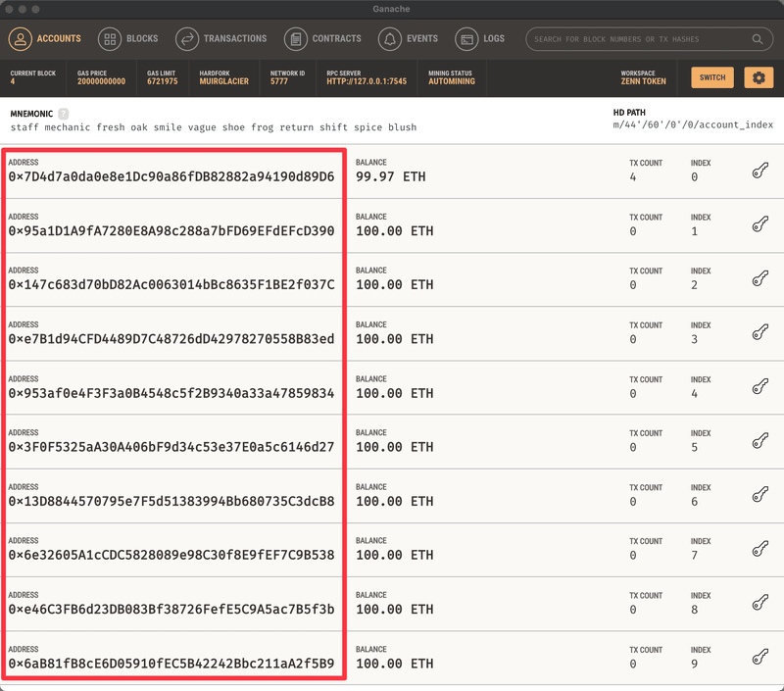Click the RPC server HTTP://127.0.0.1:7545
Screen dimensions: 784x691
tap(367, 81)
